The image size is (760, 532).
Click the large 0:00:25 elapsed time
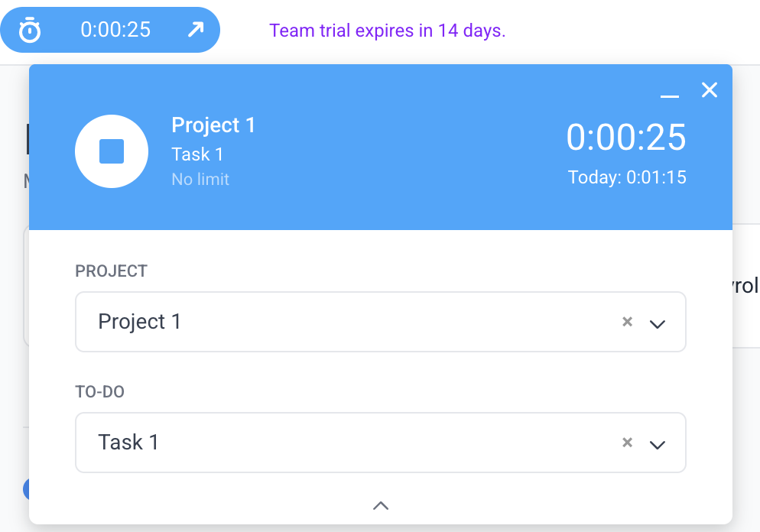626,138
